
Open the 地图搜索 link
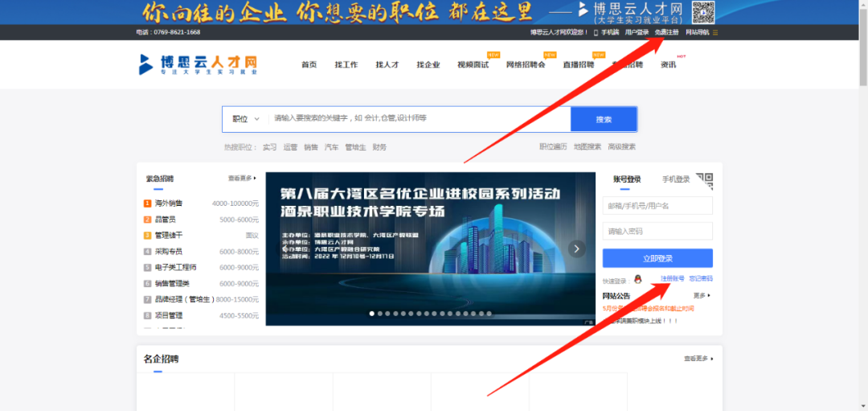tap(588, 146)
